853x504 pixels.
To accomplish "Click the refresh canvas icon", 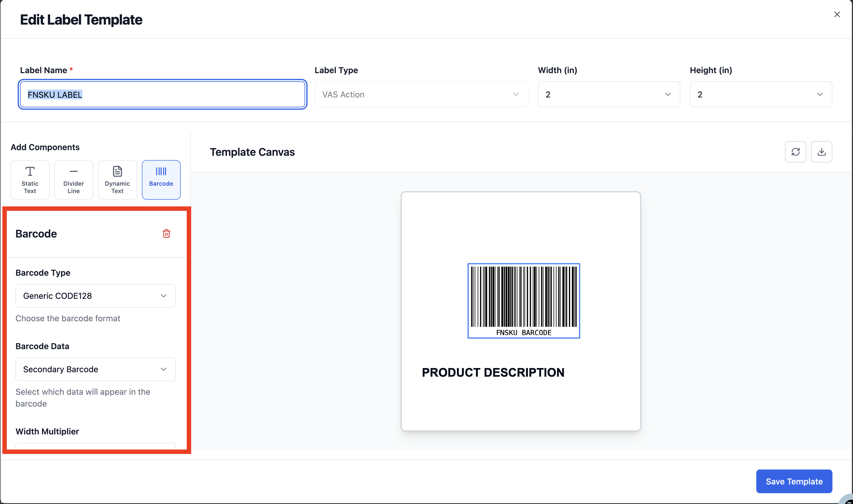I will [796, 152].
